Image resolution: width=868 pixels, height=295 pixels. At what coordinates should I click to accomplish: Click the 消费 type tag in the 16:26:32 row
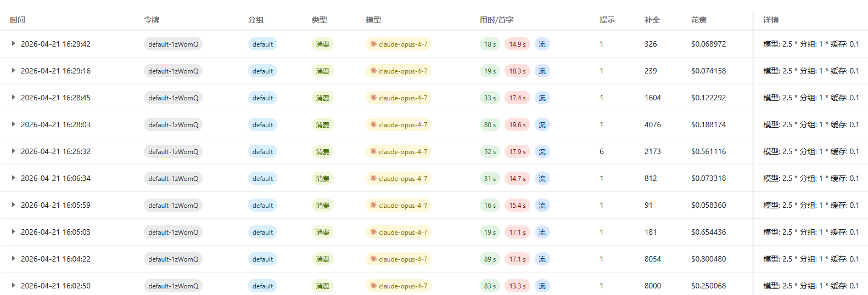(x=323, y=151)
